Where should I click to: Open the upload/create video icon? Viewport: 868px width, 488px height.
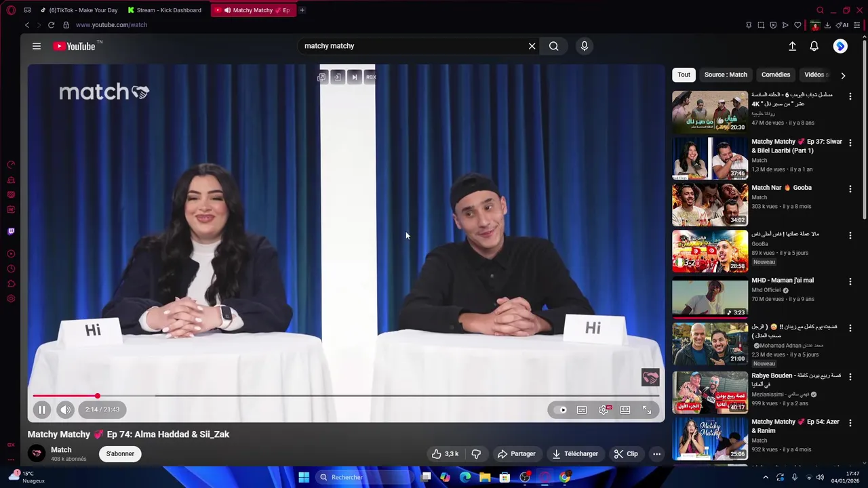point(792,46)
